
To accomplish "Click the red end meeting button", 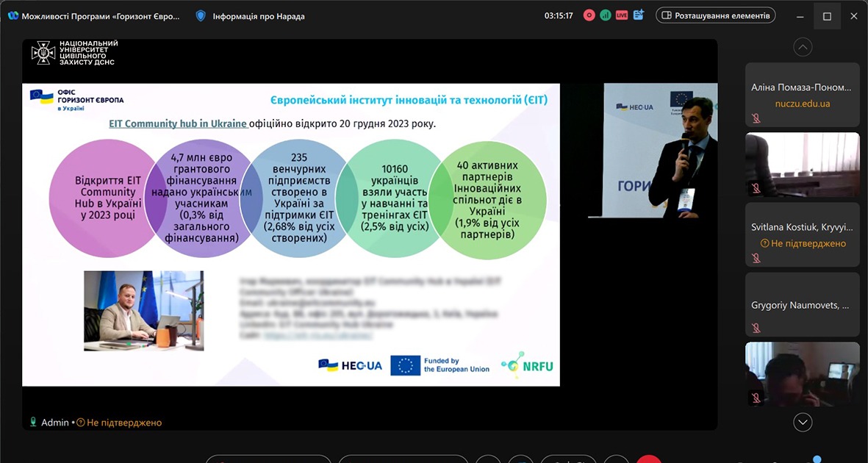I will (x=648, y=460).
